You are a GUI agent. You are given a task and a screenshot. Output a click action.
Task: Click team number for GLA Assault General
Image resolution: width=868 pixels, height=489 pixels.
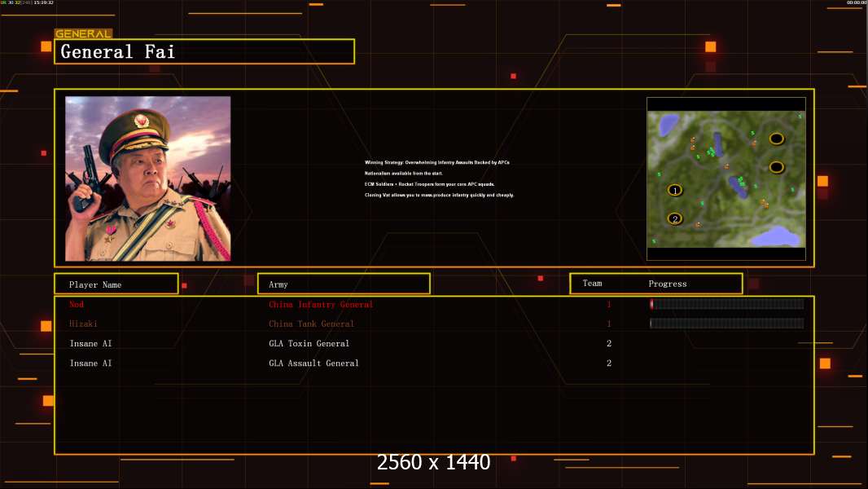(x=609, y=363)
